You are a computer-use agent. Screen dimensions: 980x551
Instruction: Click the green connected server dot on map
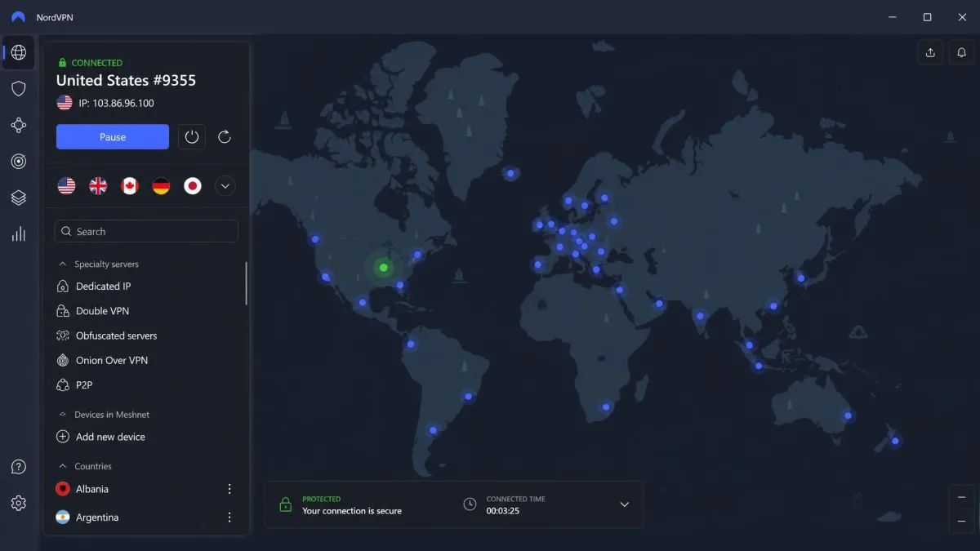[383, 268]
